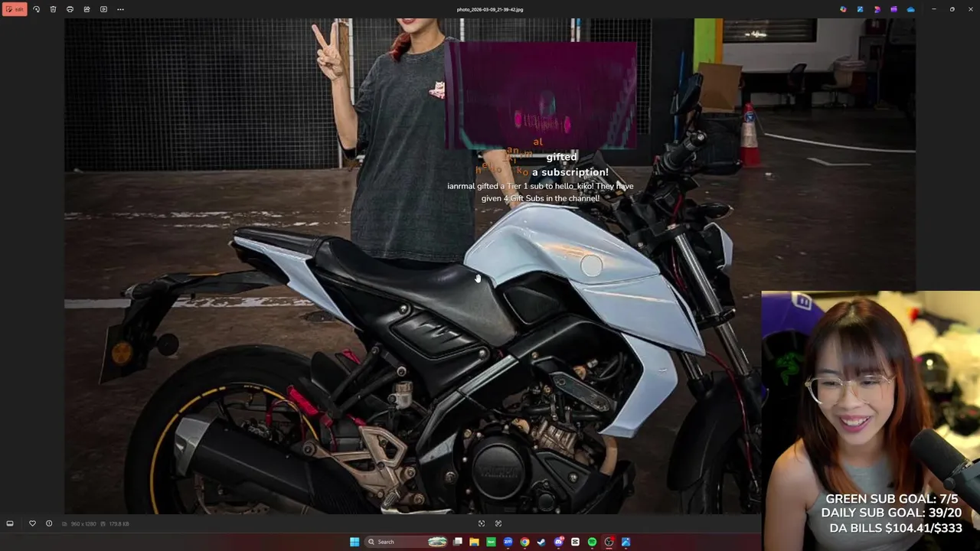Click the streamer webcam overlay
The width and height of the screenshot is (980, 551).
point(871,421)
